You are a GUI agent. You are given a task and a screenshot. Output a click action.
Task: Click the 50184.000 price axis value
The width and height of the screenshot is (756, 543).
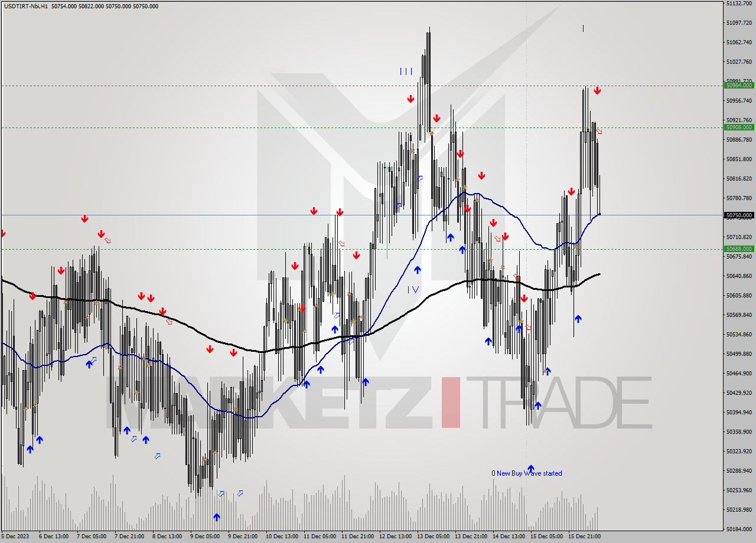pos(739,529)
